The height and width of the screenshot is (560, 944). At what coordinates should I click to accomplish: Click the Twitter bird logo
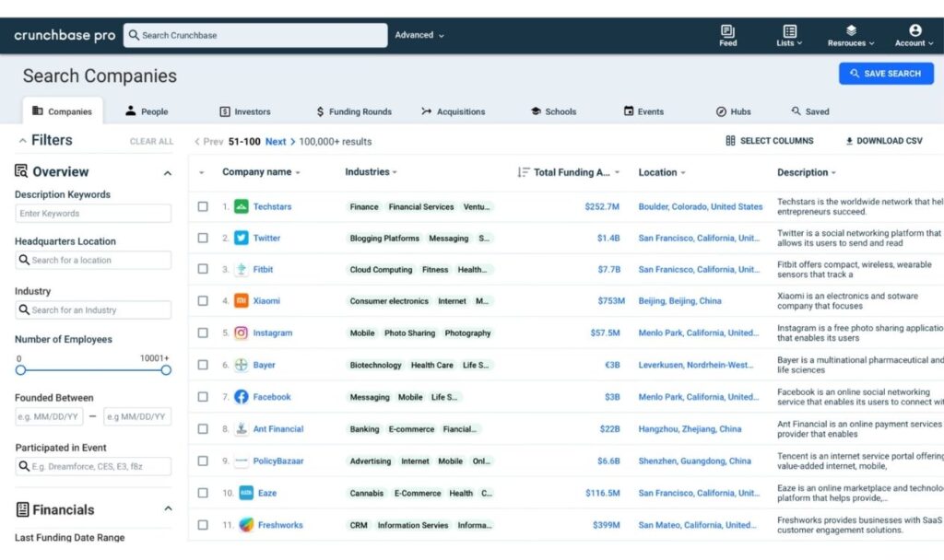pyautogui.click(x=241, y=238)
